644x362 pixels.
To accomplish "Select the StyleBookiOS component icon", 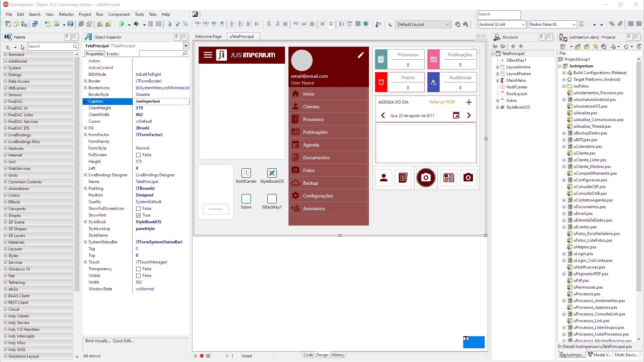I will tap(272, 173).
